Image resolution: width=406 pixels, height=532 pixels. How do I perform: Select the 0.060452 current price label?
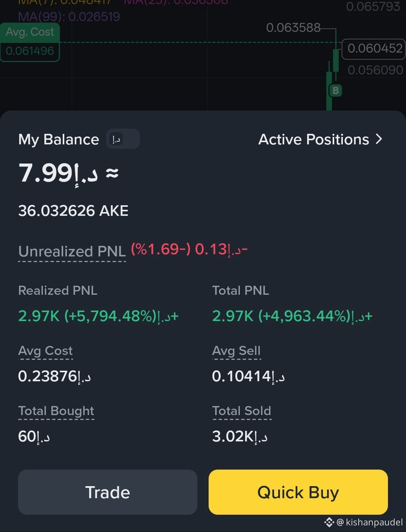point(374,49)
